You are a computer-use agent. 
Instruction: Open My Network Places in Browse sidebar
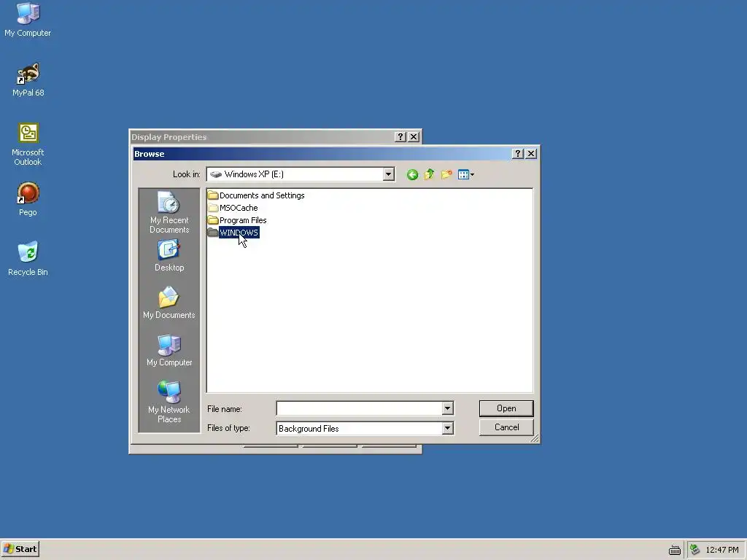tap(169, 402)
